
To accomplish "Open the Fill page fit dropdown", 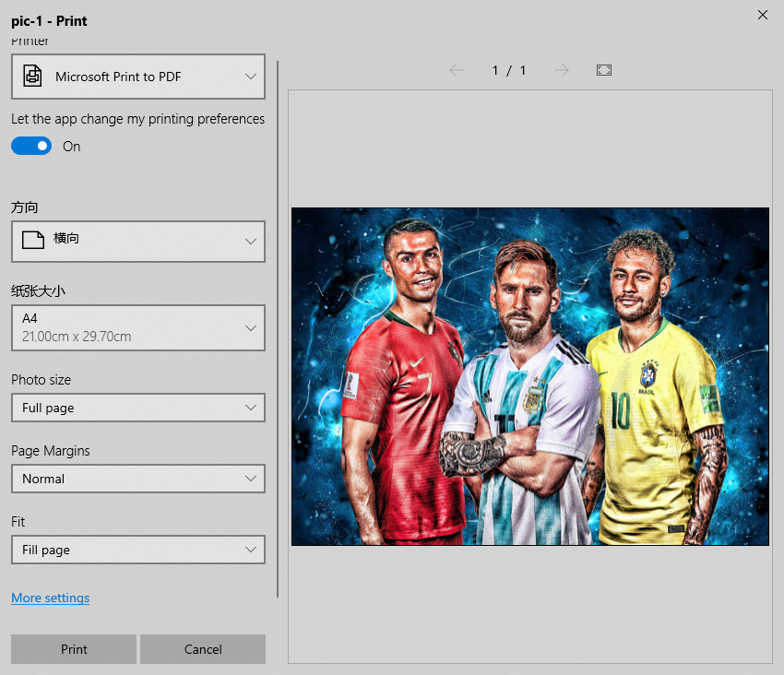I will point(138,550).
